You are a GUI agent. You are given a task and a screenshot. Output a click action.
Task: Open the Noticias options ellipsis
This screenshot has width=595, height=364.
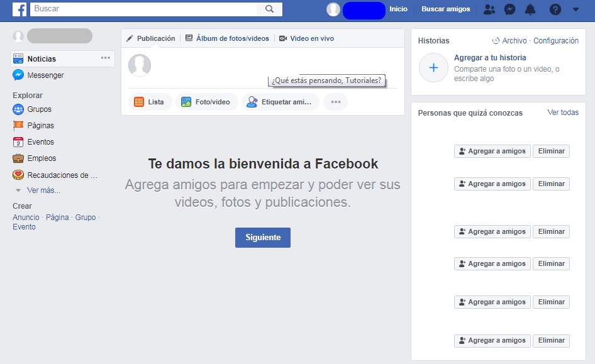point(106,58)
